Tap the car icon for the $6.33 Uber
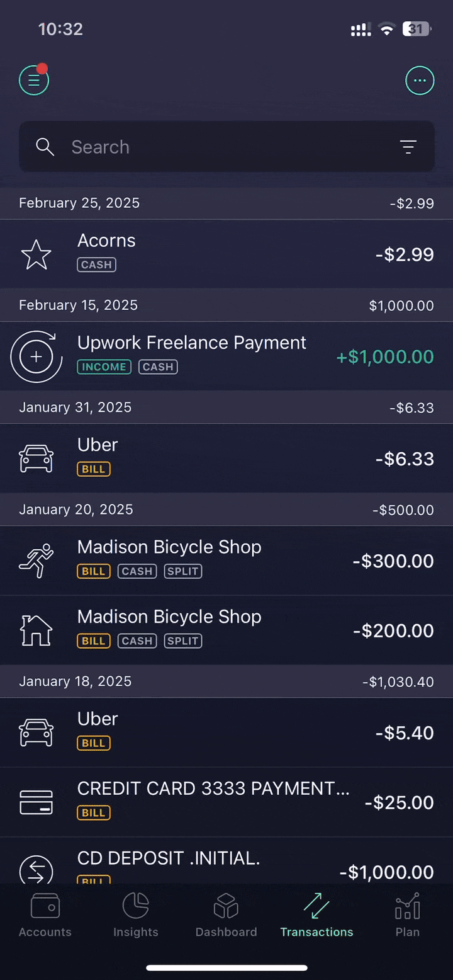This screenshot has width=453, height=980. (x=36, y=459)
